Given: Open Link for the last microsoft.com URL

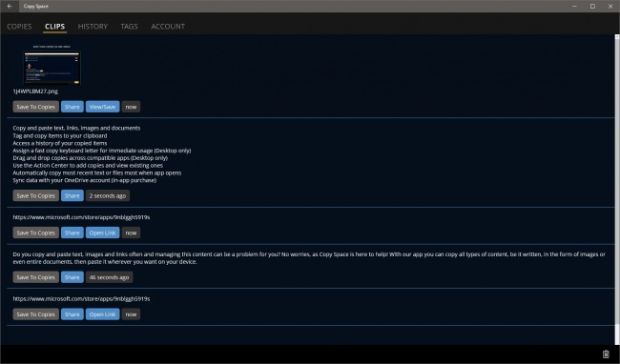Looking at the screenshot, I should 102,314.
